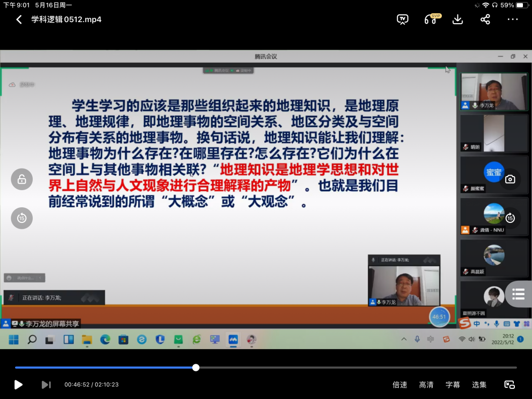Open the 选集 episode selection menu
532x399 pixels.
pos(479,385)
